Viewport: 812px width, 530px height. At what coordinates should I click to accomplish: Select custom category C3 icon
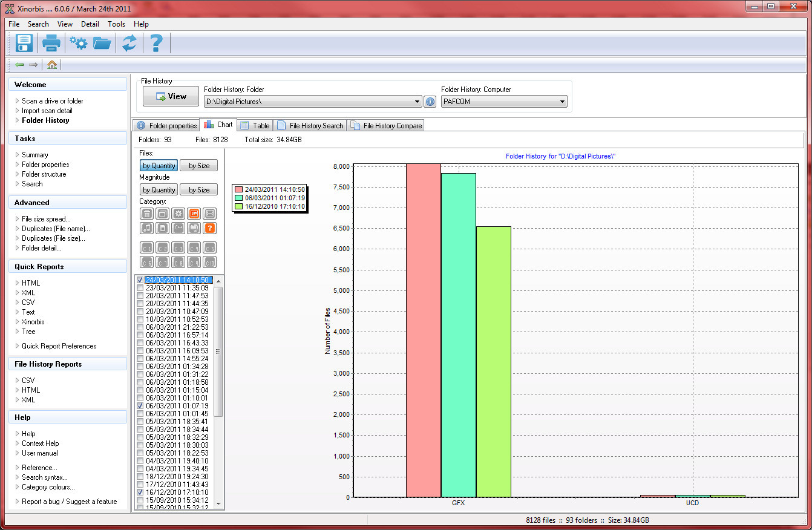178,247
